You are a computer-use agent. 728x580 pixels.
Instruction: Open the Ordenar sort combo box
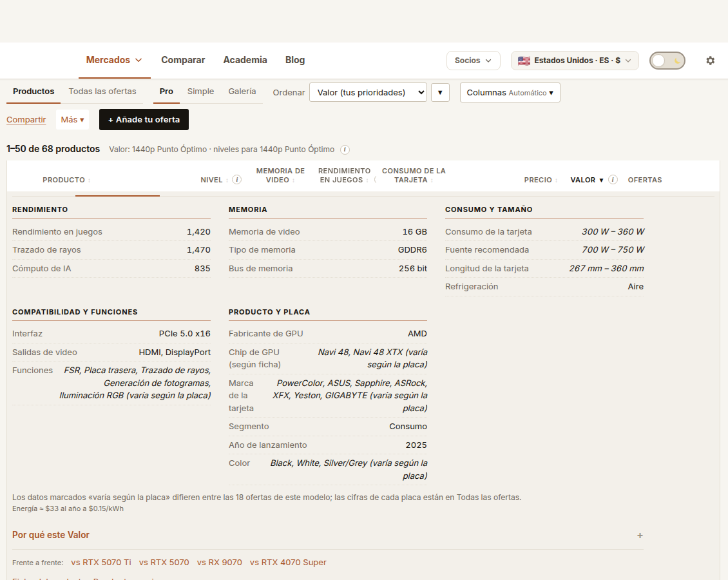(368, 92)
